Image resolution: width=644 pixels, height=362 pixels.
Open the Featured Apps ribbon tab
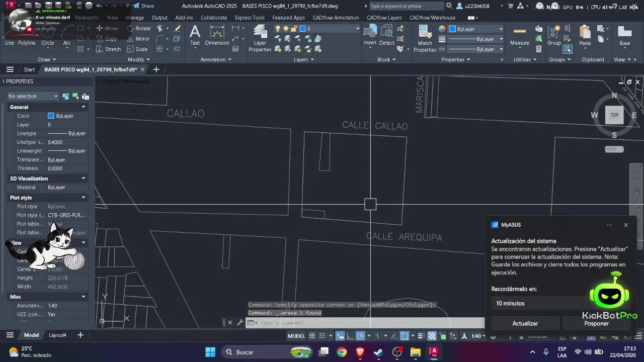[288, 18]
